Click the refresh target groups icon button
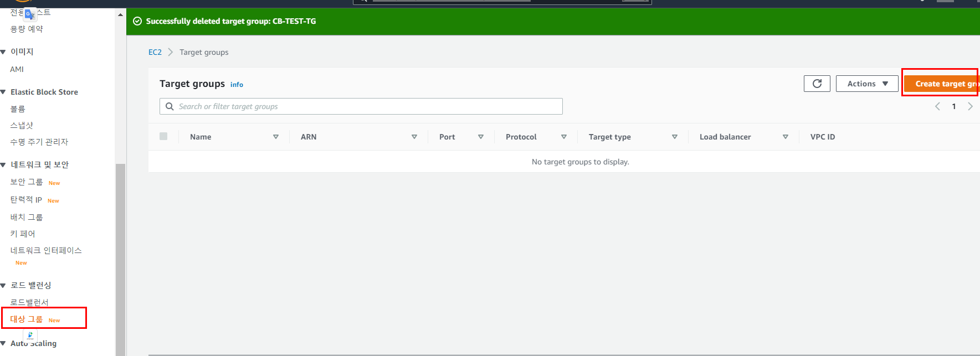980x356 pixels. click(817, 84)
